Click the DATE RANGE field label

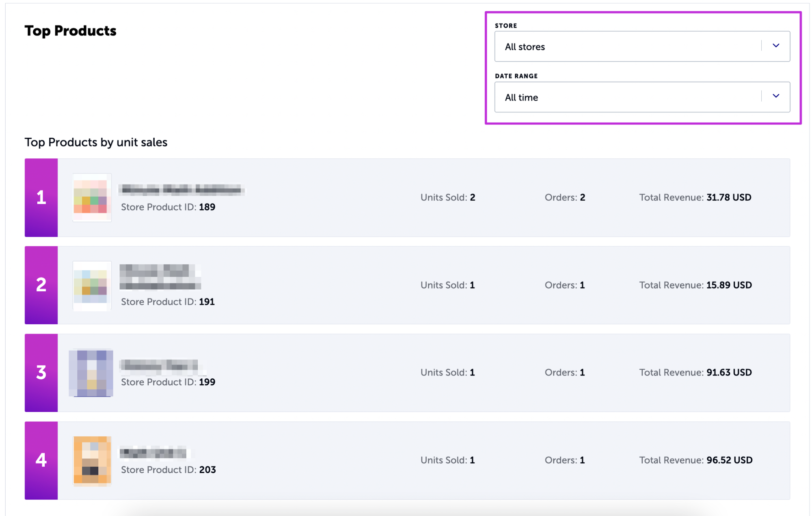516,76
